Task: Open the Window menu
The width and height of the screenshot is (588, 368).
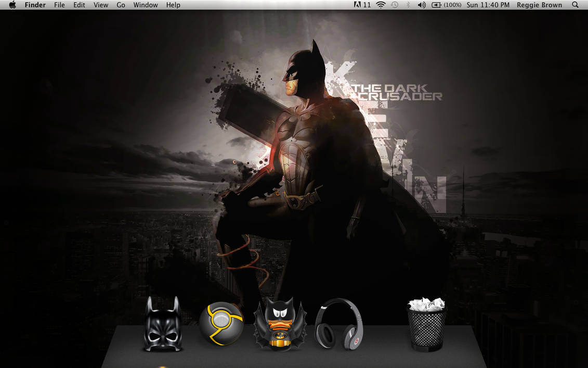Action: [146, 5]
